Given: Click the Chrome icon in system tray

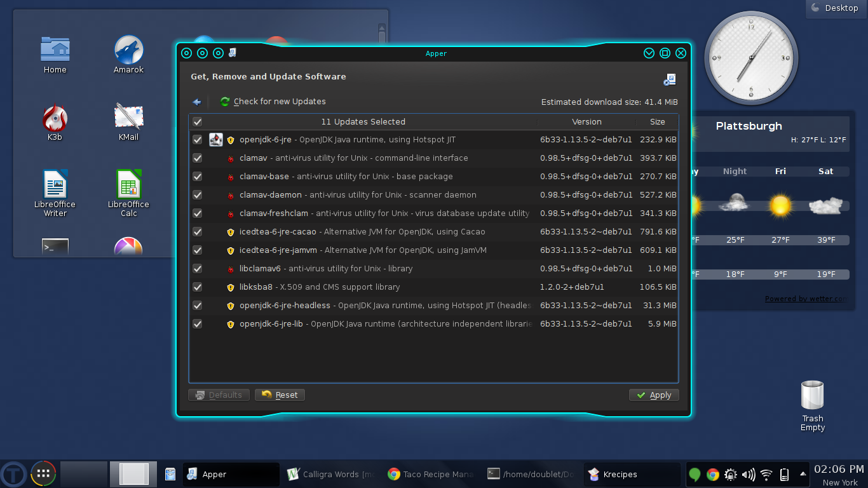Looking at the screenshot, I should point(713,475).
